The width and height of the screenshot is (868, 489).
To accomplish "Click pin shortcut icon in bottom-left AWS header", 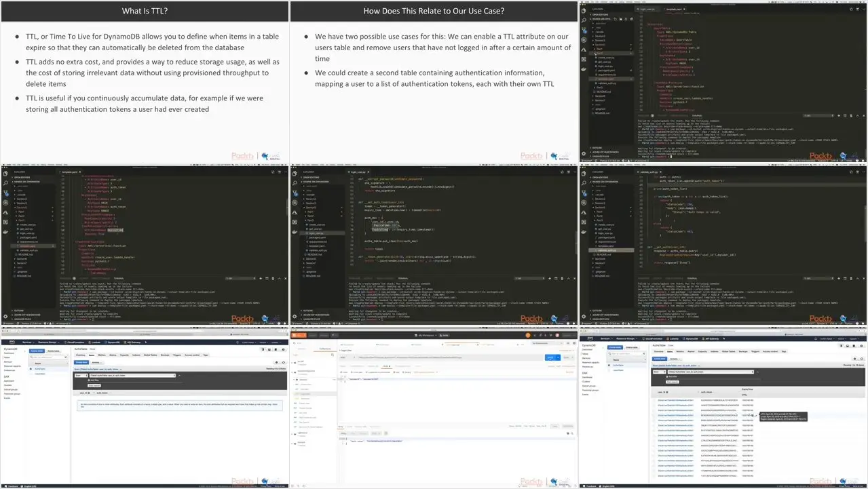I will point(146,343).
